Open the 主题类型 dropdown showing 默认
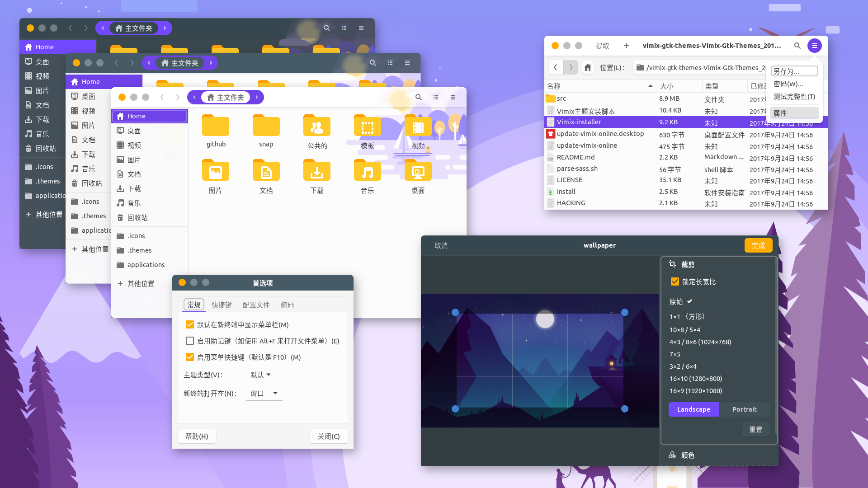Screen dimensions: 868x488 coord(261,375)
